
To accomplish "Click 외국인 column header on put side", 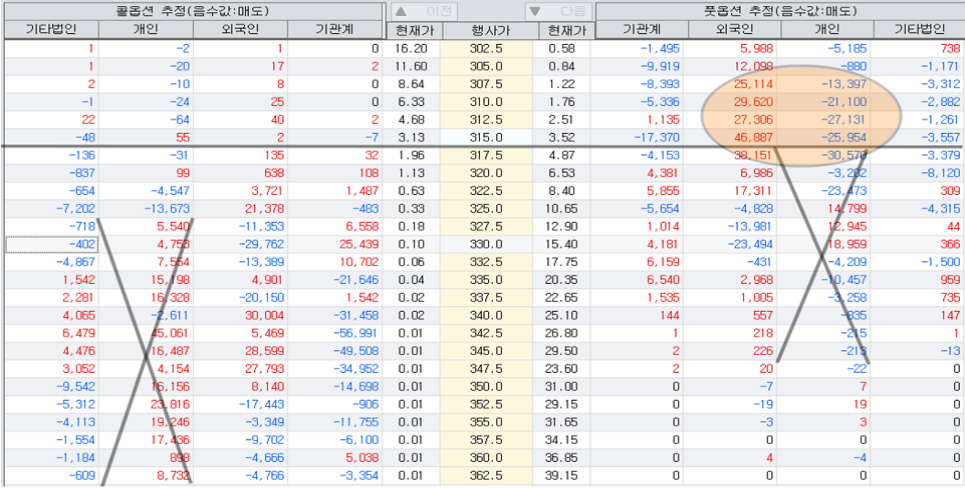I will [x=734, y=30].
